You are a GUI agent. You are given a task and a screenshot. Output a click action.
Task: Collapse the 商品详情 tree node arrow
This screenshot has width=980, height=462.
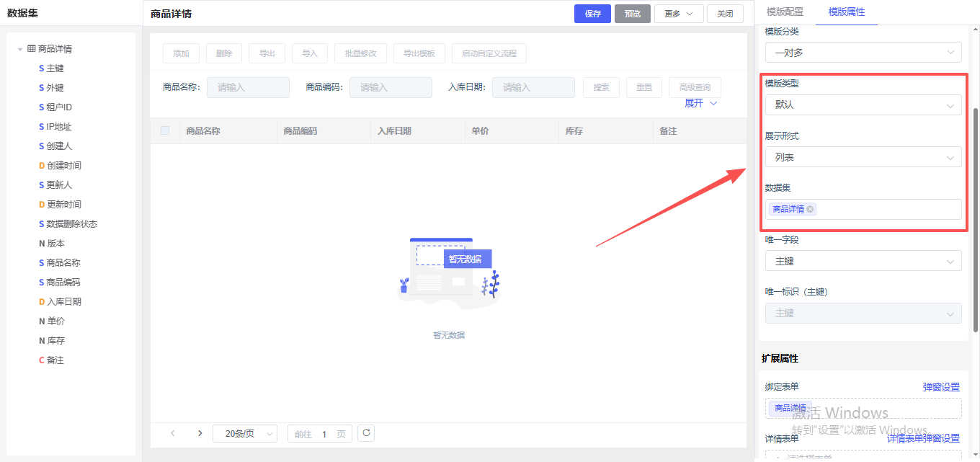point(20,49)
